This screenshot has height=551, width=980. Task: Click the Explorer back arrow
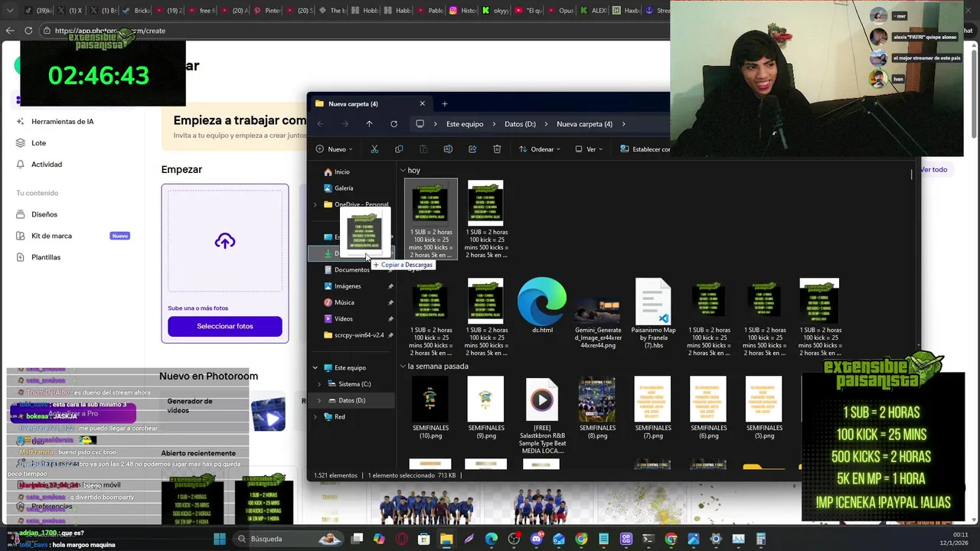click(321, 124)
